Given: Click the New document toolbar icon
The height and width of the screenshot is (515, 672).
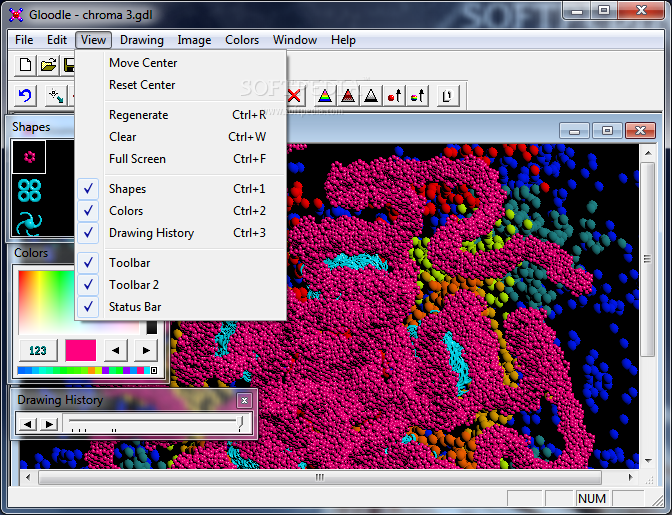Looking at the screenshot, I should click(25, 65).
